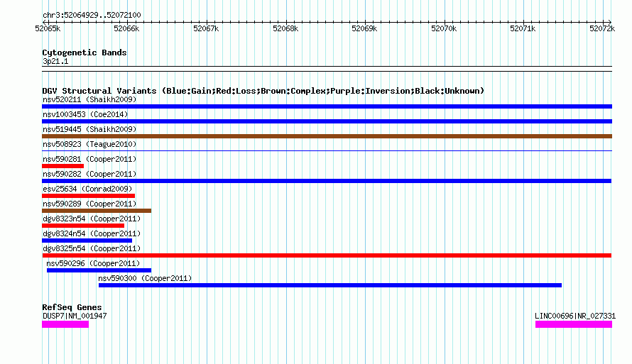
Task: Open the nsv519445 (Shaikh2009) label
Action: click(89, 129)
